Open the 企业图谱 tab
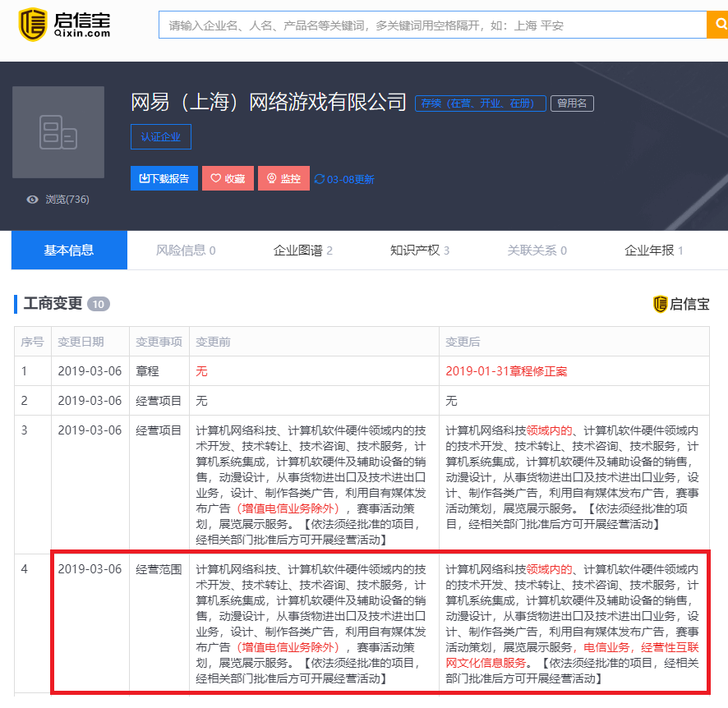Viewport: 728px width, 708px height. (302, 251)
